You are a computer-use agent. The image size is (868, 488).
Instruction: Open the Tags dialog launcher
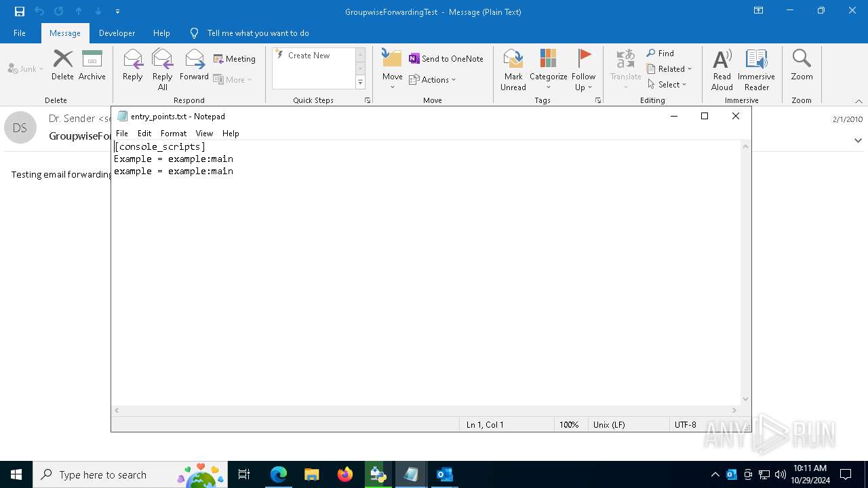click(598, 100)
